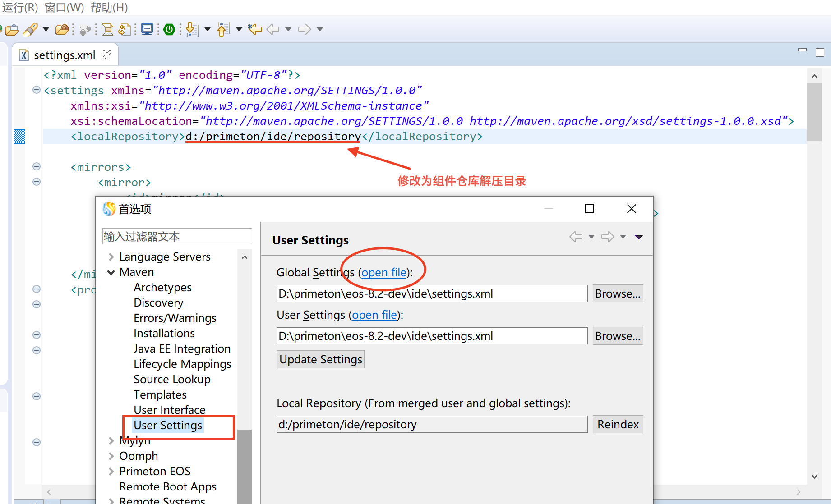The image size is (831, 504).
Task: Open the 窗口(W) menu
Action: (x=64, y=8)
